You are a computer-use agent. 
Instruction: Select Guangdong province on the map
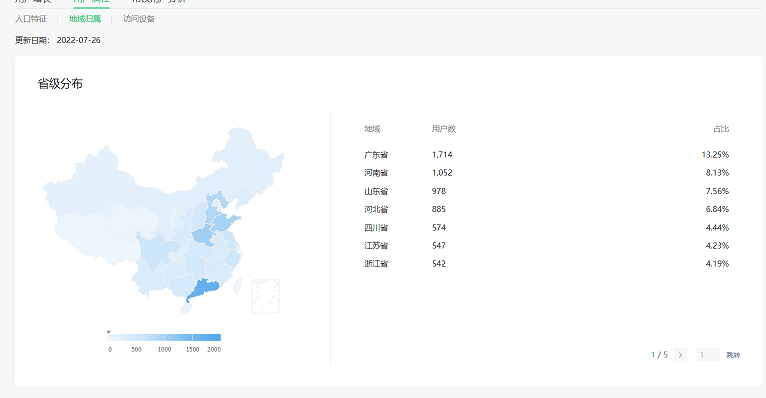coord(202,289)
